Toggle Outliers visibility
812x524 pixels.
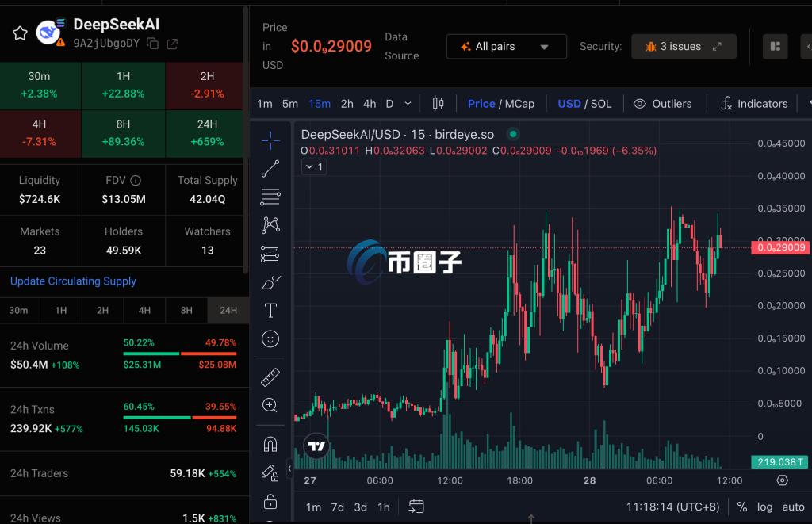pyautogui.click(x=662, y=104)
